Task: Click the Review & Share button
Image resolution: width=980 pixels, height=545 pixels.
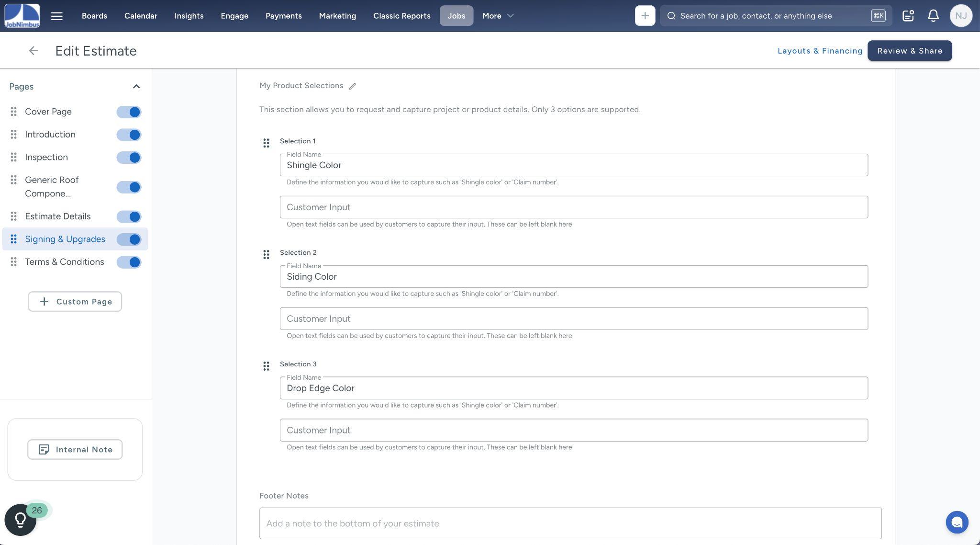Action: click(909, 51)
